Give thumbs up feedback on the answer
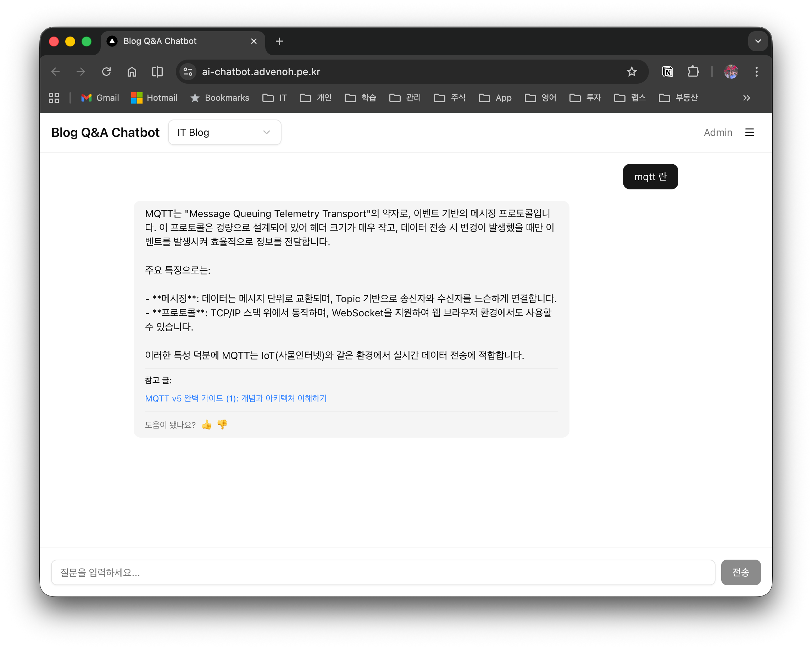This screenshot has height=649, width=812. 207,425
